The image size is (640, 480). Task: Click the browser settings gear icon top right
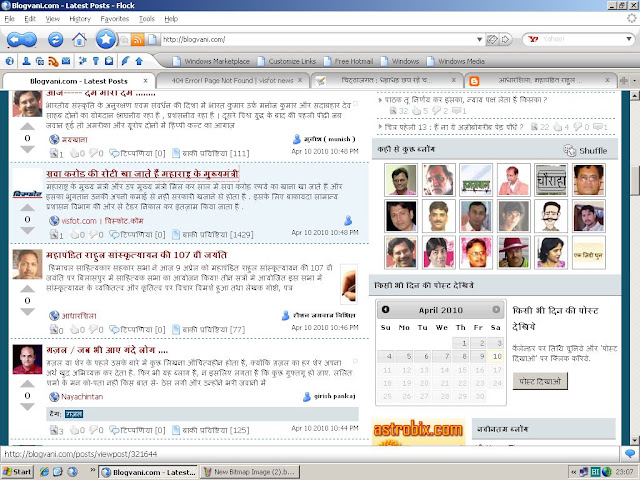(631, 18)
